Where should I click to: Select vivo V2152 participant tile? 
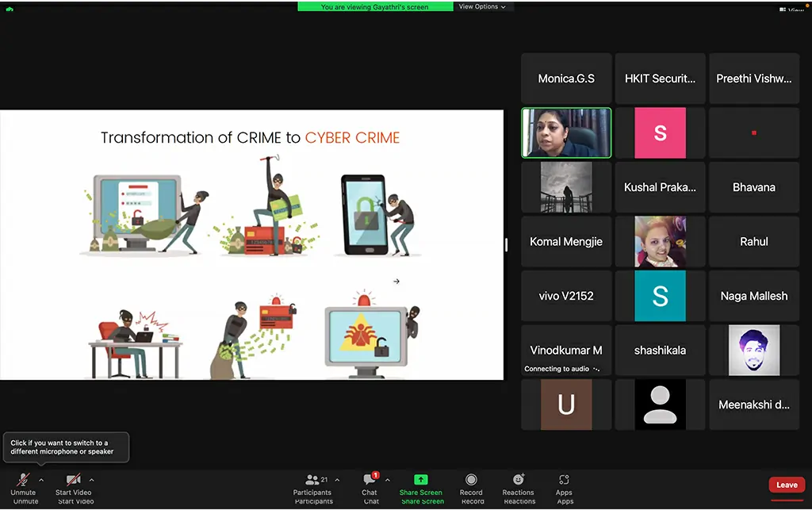(566, 296)
